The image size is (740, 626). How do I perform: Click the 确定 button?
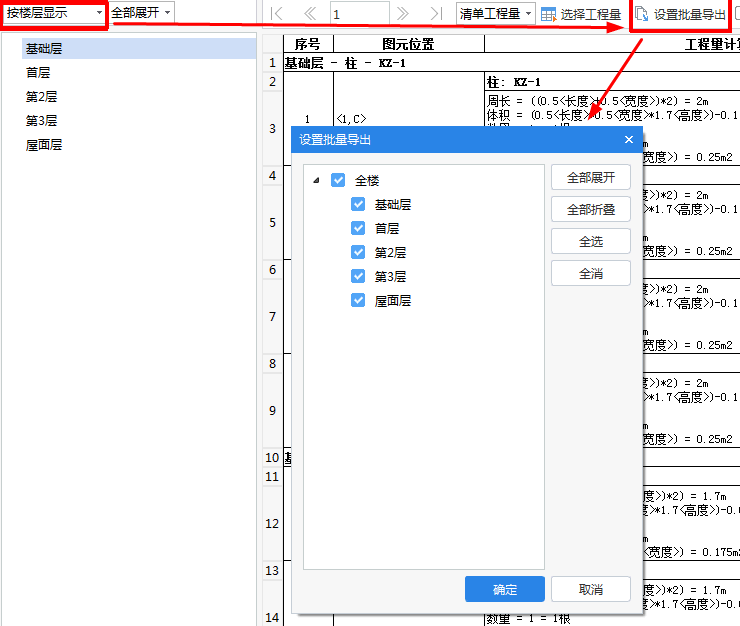504,589
